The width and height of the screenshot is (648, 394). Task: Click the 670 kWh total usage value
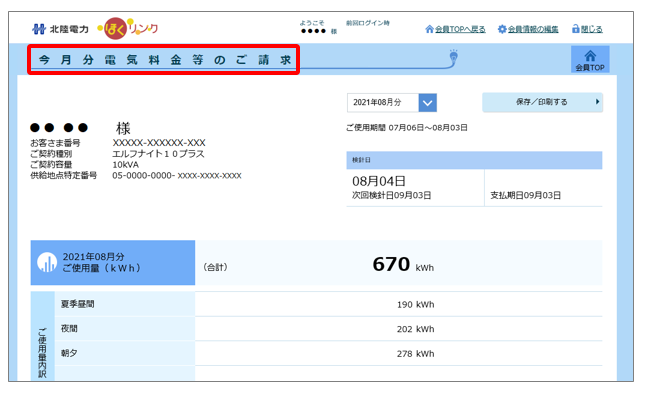coord(403,265)
